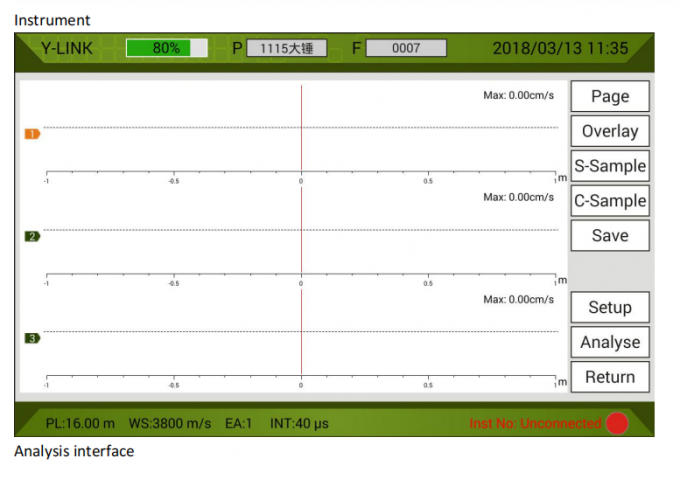Click the red connection status indicator
Image resolution: width=680 pixels, height=479 pixels.
tap(616, 423)
